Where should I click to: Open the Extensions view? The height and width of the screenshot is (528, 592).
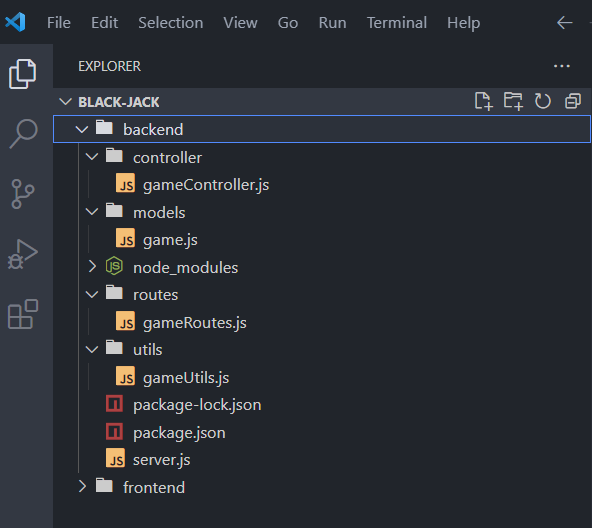tap(23, 314)
